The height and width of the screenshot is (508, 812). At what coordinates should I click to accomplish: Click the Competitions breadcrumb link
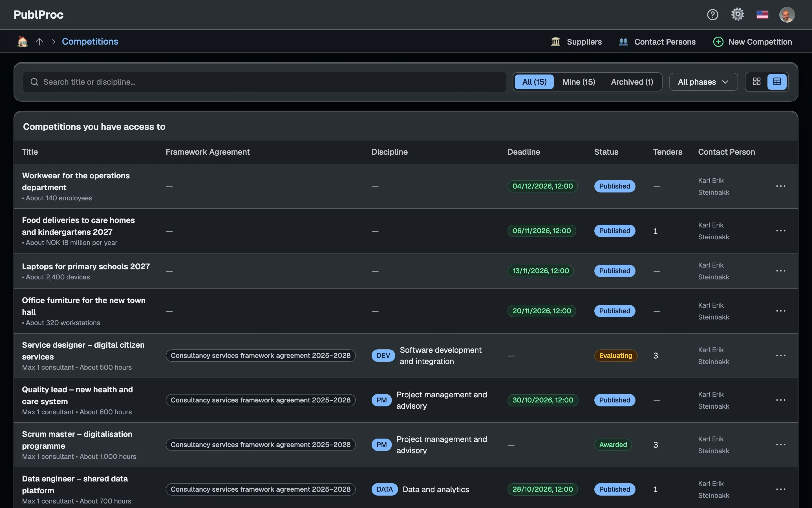[90, 41]
